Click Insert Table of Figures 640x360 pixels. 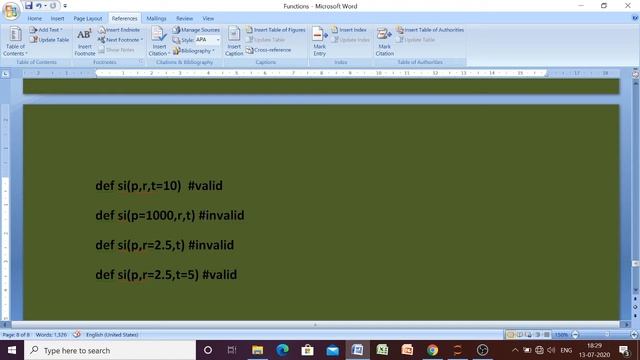click(x=276, y=30)
